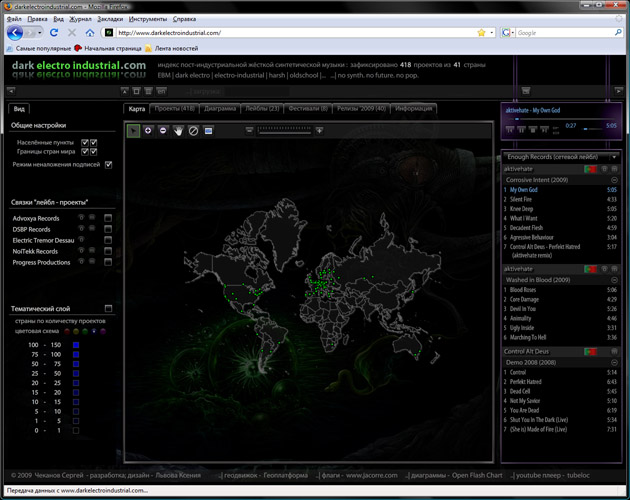The image size is (630, 500).
Task: Enable DSBP Records link checkbox
Action: [108, 229]
